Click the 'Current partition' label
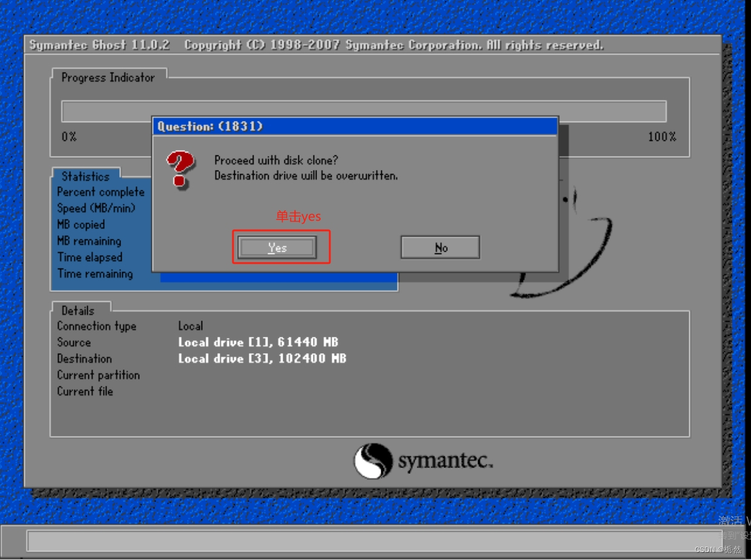Screen dimensions: 751x560 [99, 375]
